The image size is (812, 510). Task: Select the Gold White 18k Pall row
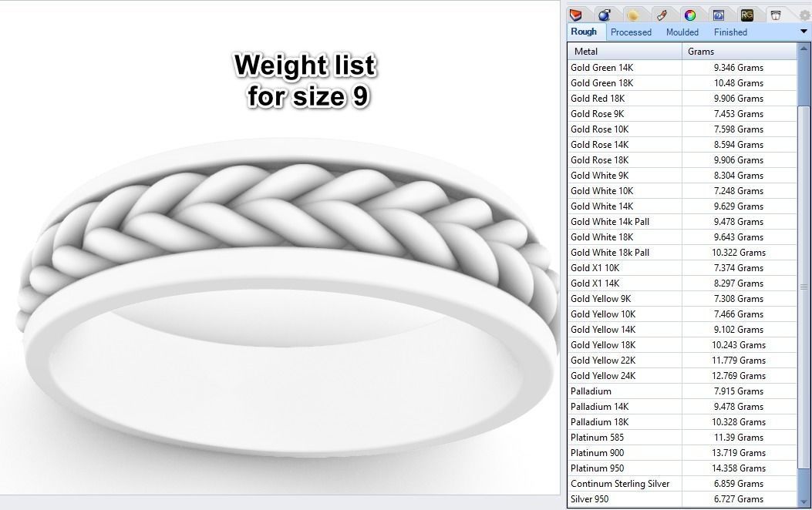coord(682,253)
